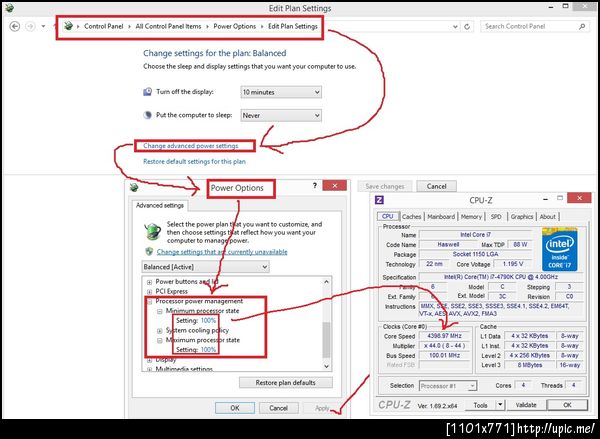
Task: Switch to Graphics tab in CPU-Z
Action: click(522, 217)
